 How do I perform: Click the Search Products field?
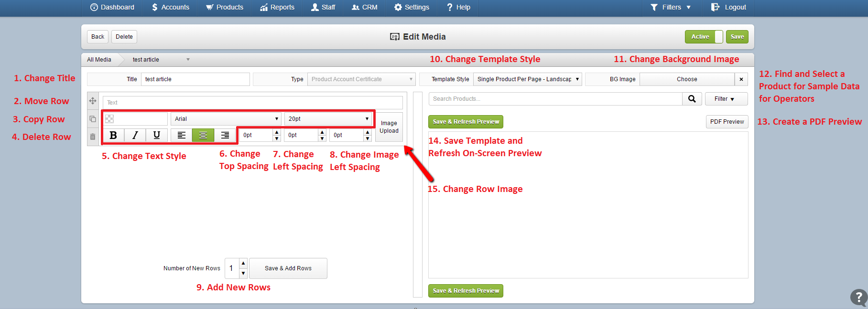555,99
